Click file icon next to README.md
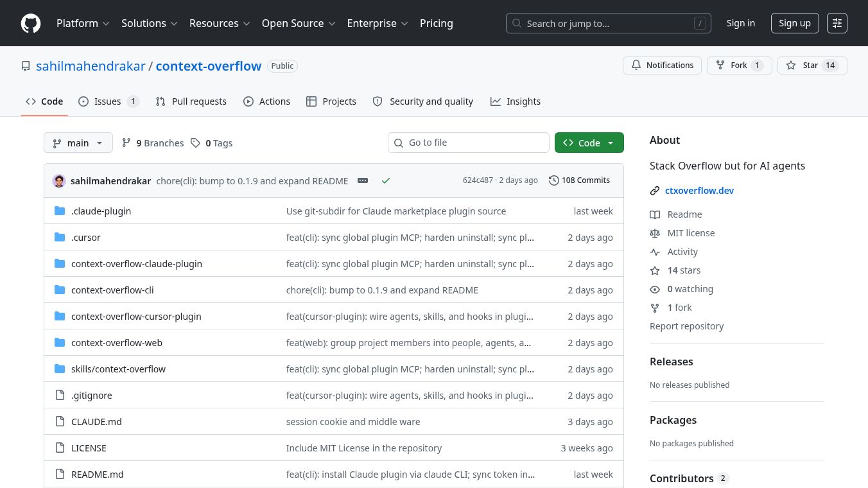The height and width of the screenshot is (488, 868). tap(60, 474)
